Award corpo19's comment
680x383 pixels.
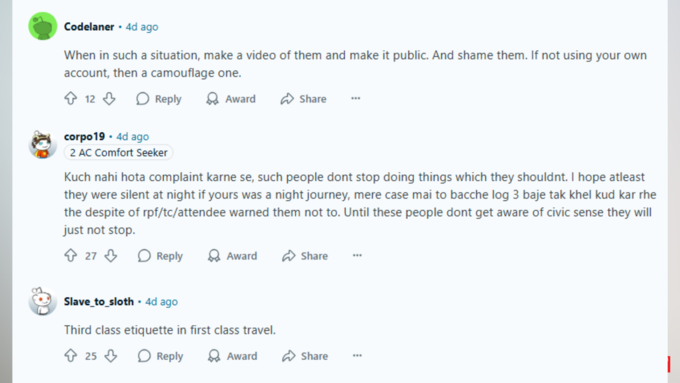(232, 256)
